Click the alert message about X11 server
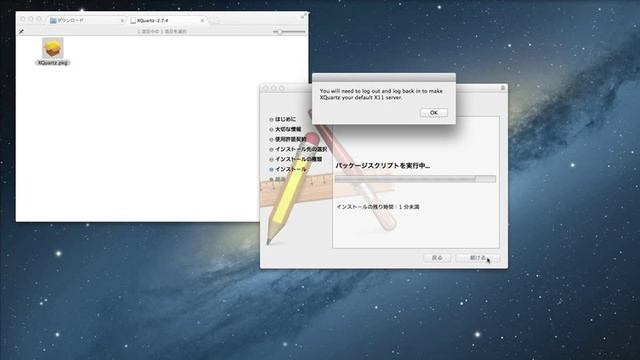Screen dimensions: 640x360 pos(381,94)
